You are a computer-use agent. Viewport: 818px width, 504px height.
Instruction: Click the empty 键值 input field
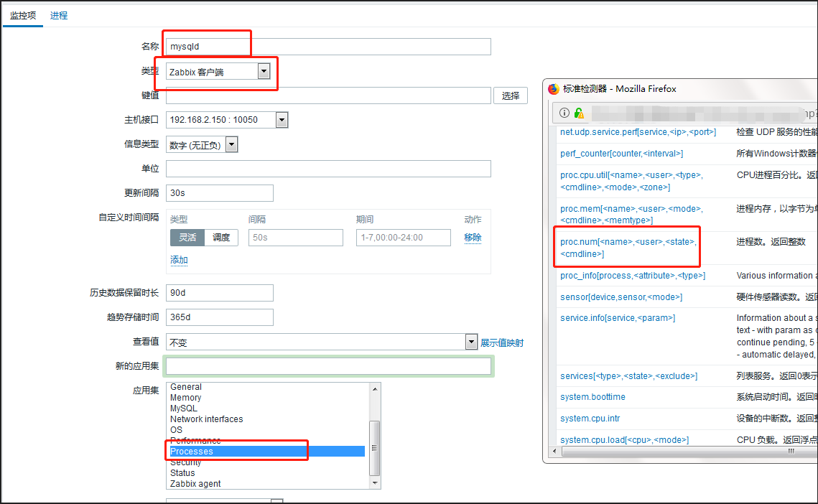pos(328,95)
